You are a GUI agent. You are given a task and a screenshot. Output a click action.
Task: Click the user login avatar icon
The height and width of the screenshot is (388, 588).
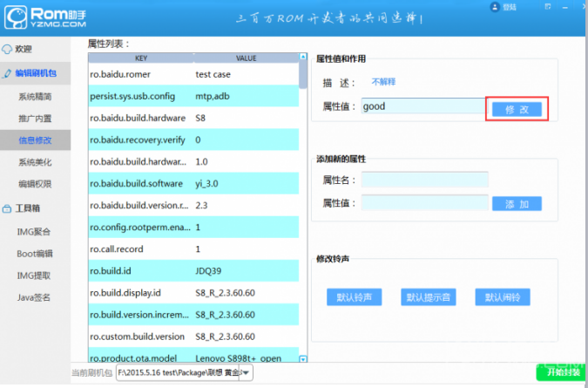click(495, 7)
